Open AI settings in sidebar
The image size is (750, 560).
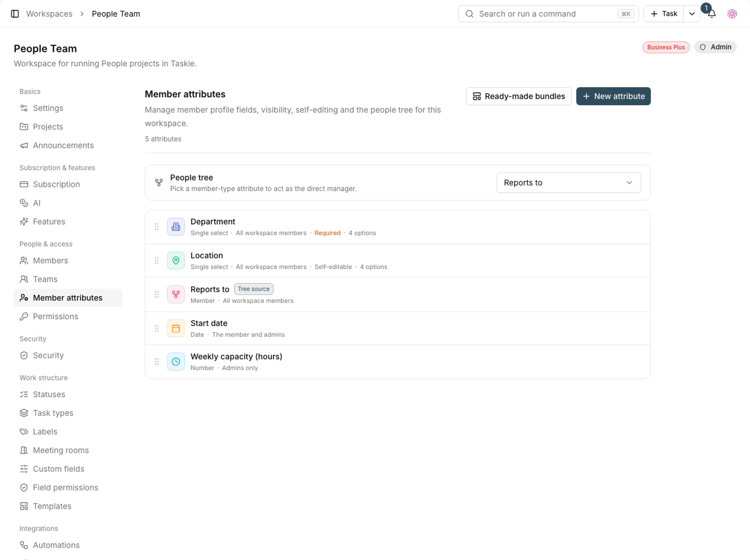click(x=68, y=203)
